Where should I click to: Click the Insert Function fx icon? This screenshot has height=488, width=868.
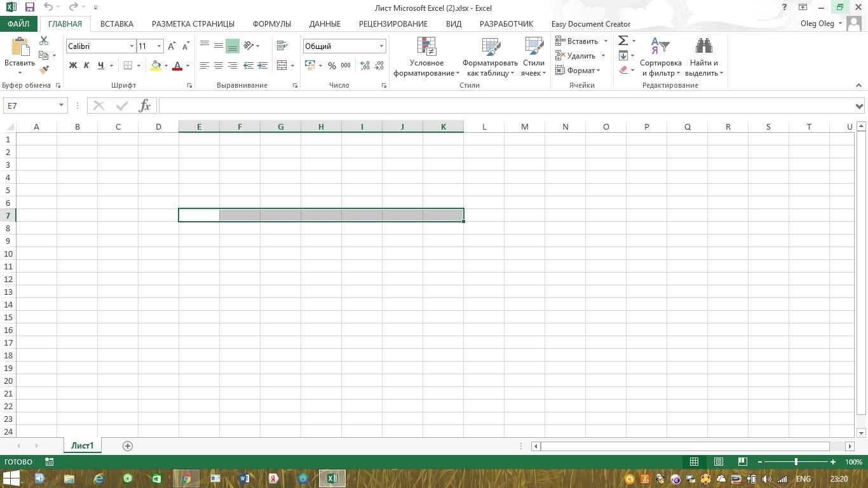pyautogui.click(x=145, y=105)
